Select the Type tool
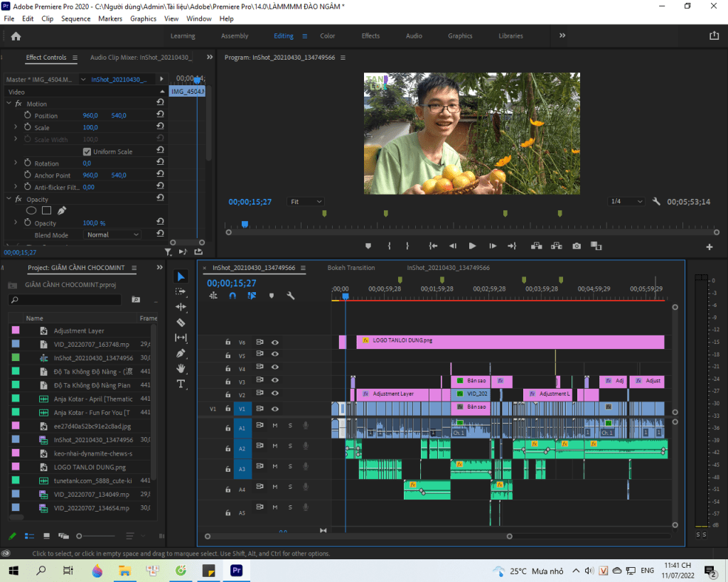 pyautogui.click(x=181, y=384)
